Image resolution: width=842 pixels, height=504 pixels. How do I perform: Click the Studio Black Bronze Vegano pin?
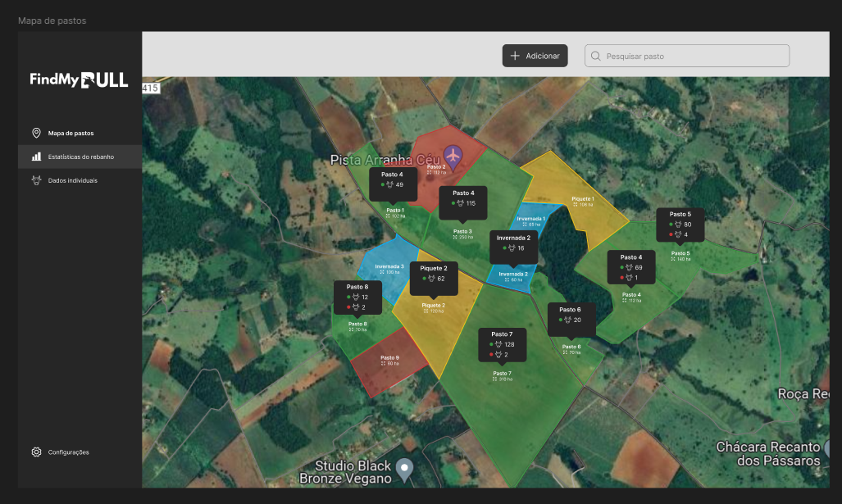coord(403,469)
